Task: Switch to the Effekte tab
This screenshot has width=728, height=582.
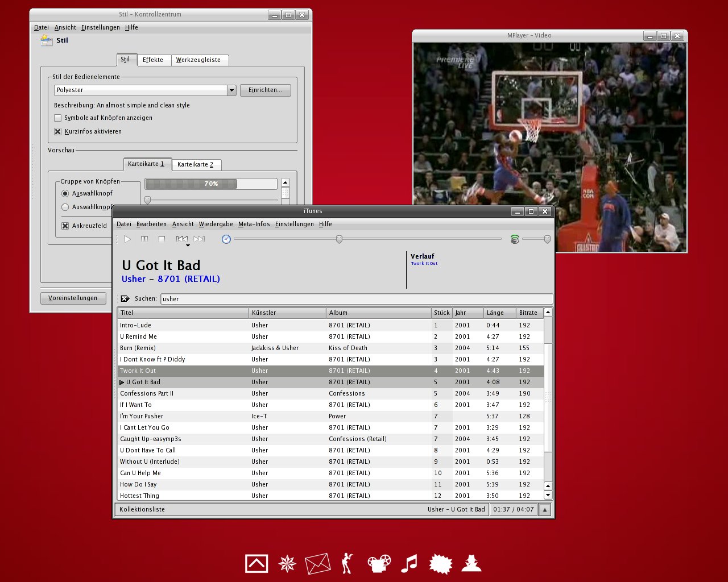Action: 153,60
